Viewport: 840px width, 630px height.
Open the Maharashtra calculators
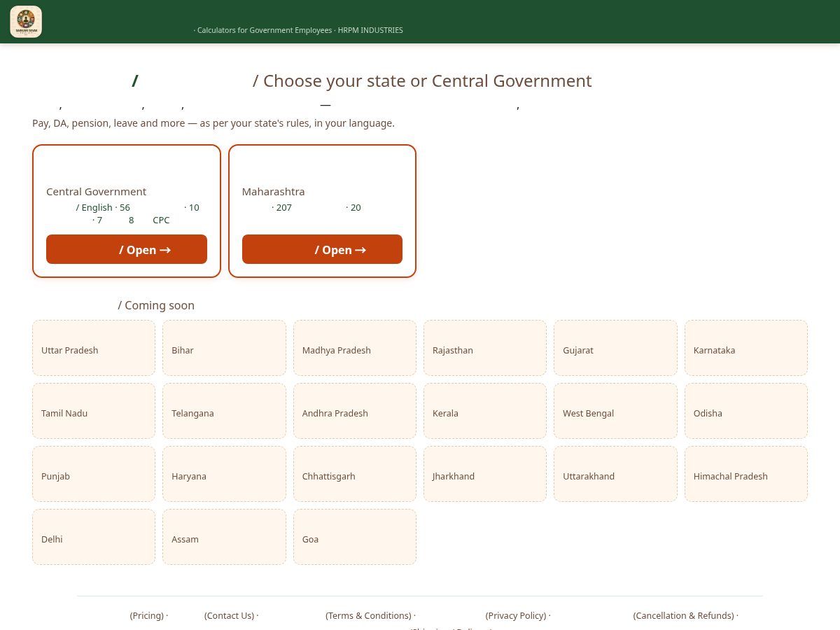(322, 249)
